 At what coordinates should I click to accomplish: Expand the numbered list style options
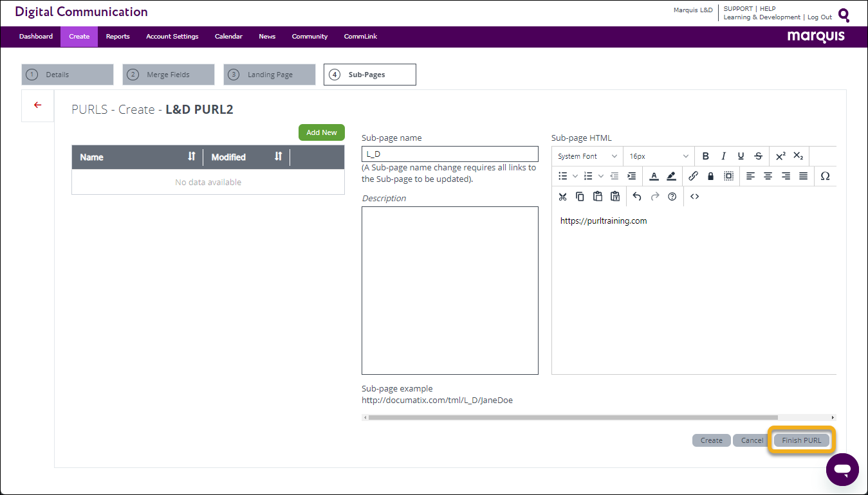(x=600, y=176)
